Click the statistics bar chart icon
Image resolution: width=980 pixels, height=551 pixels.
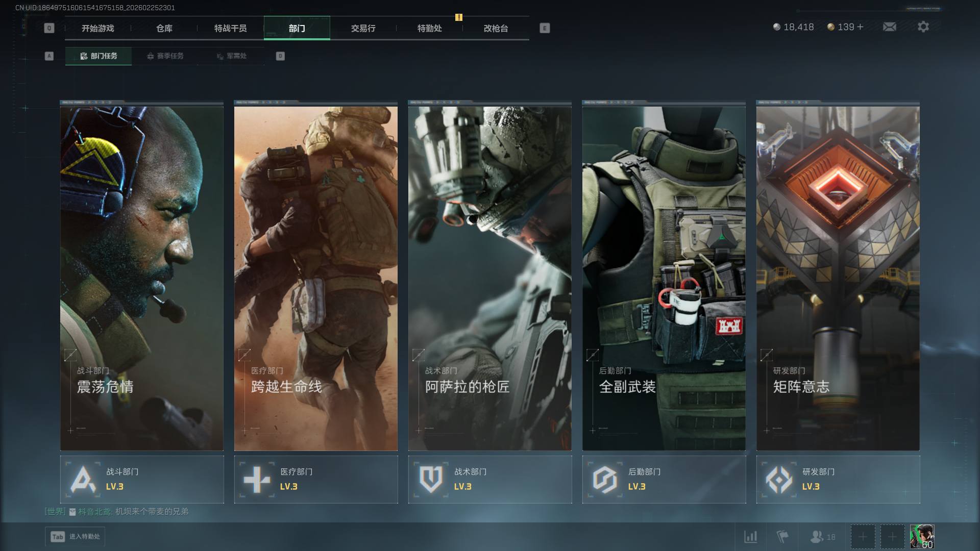pos(750,537)
